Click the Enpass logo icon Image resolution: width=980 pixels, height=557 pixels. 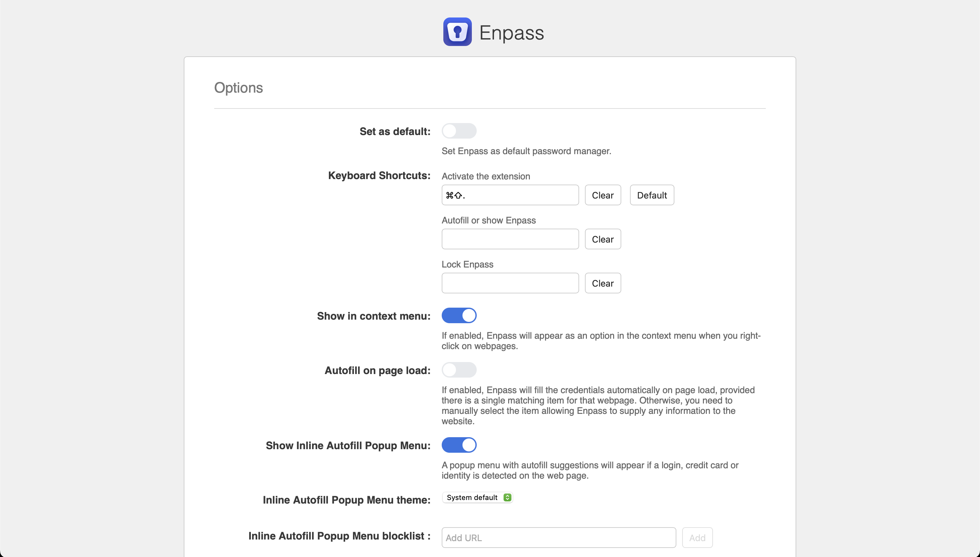(x=457, y=32)
